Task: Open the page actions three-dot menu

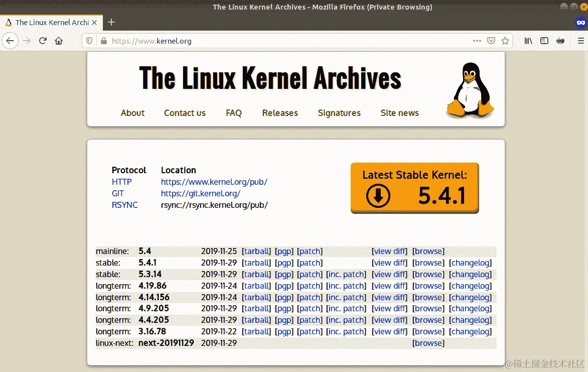Action: pyautogui.click(x=477, y=41)
